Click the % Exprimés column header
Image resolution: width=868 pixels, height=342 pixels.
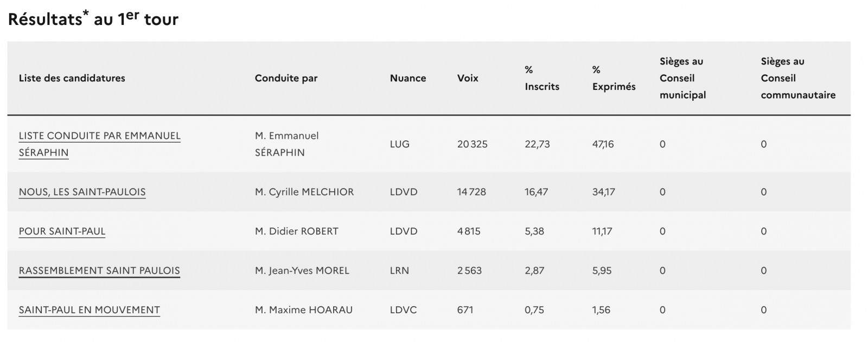[614, 78]
